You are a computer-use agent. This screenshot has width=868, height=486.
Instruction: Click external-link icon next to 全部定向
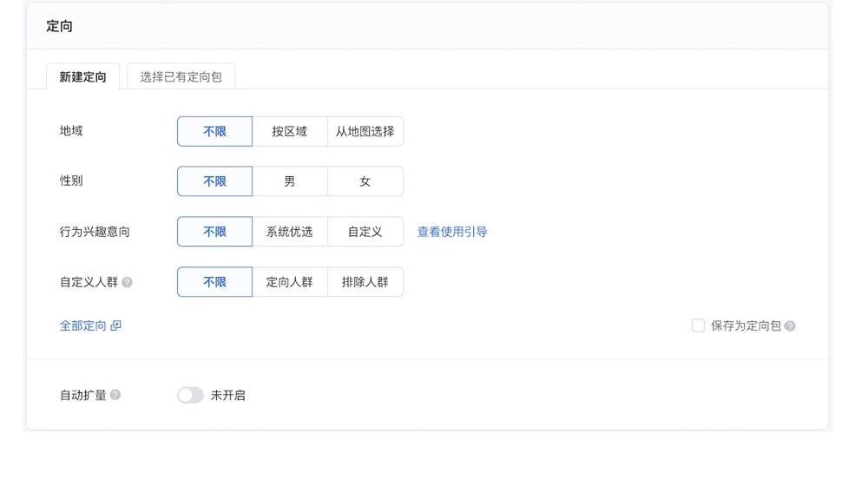click(x=115, y=325)
